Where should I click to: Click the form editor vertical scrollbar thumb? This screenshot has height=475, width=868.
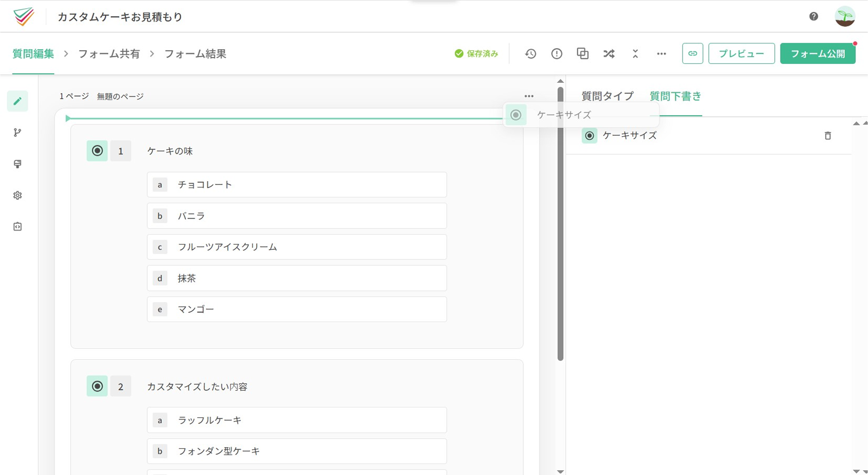coord(561,224)
